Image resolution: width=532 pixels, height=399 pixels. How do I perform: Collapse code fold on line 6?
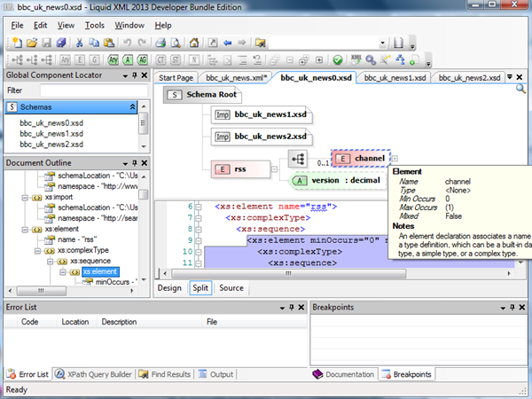click(x=199, y=207)
